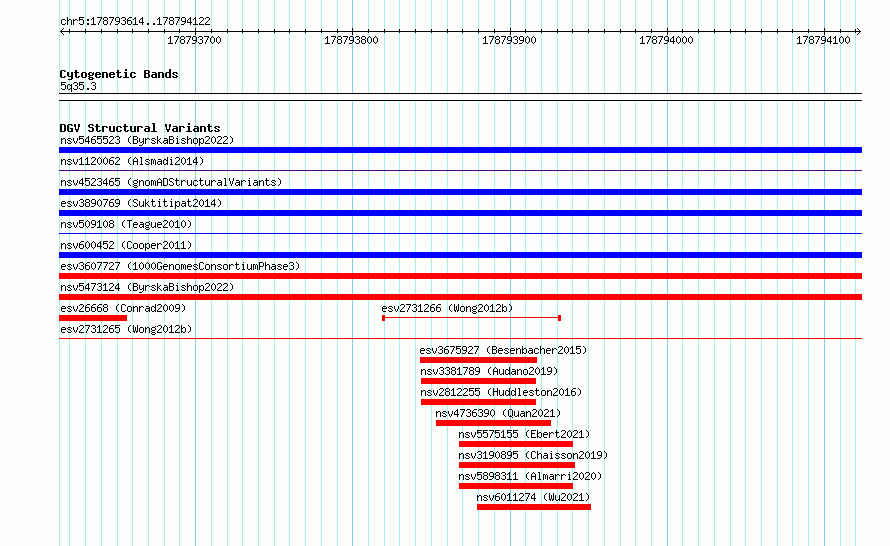Select the nsv2812255 red variant bar
890x546 pixels.
(x=478, y=402)
